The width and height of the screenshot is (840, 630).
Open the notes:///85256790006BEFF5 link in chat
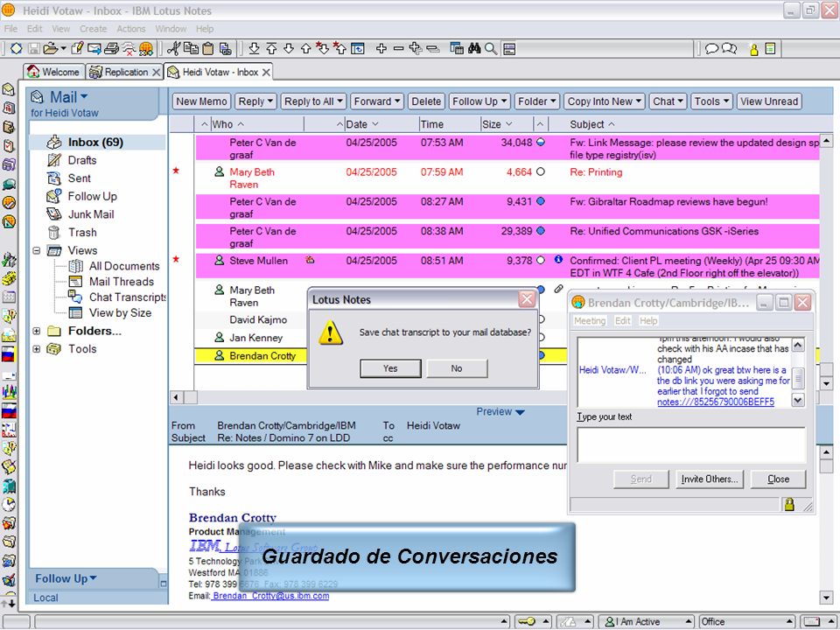pyautogui.click(x=715, y=402)
